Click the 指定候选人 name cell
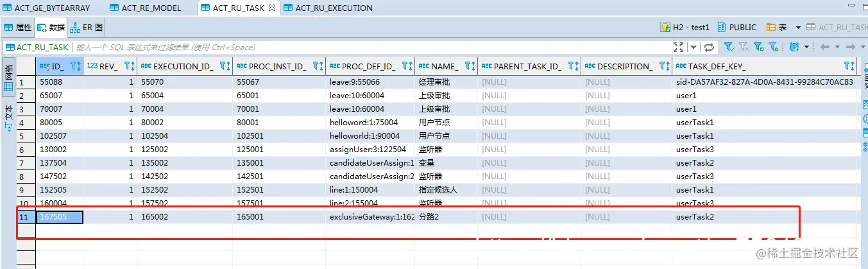Viewport: 868px width, 269px height. coord(446,190)
